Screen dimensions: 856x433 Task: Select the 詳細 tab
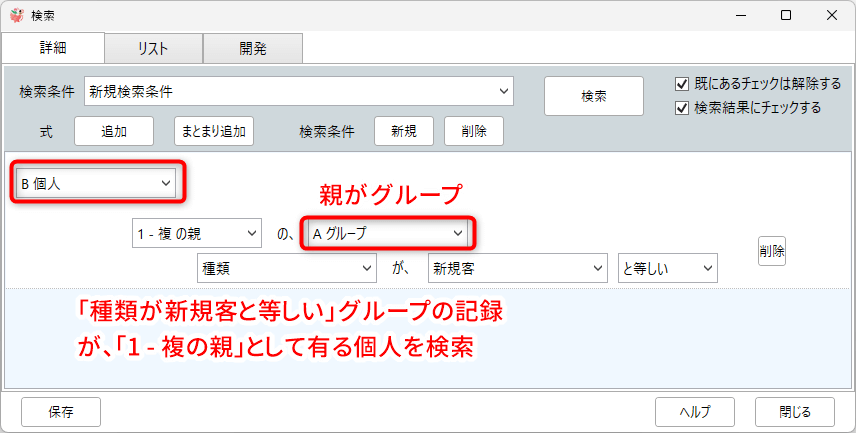(x=53, y=48)
